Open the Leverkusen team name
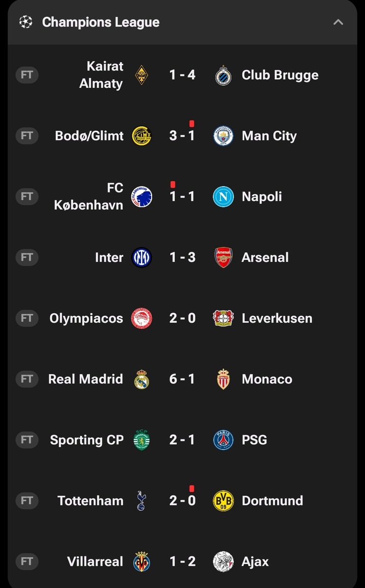This screenshot has height=588, width=365. [x=277, y=318]
